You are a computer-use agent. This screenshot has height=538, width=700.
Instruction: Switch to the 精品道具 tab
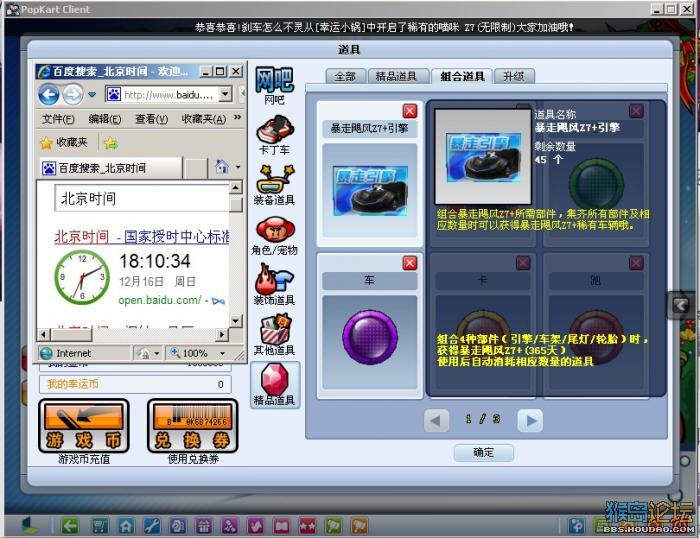click(x=396, y=76)
